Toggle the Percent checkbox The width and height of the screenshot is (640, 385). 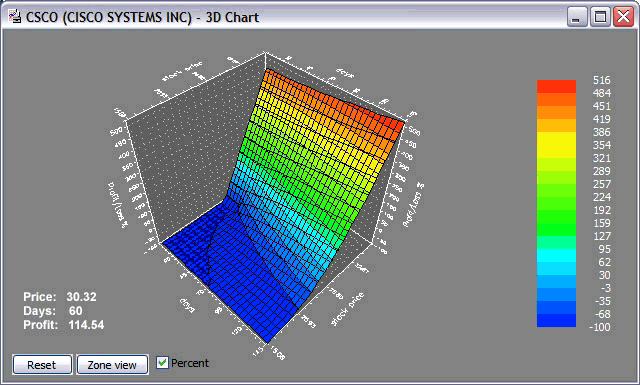tap(162, 363)
